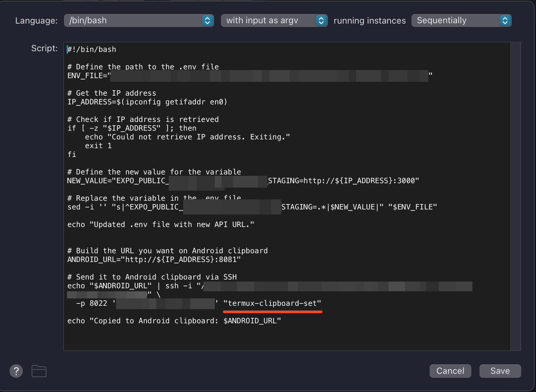Image resolution: width=536 pixels, height=392 pixels.
Task: Click the ANDROID_URL assignment line
Action: [154, 259]
